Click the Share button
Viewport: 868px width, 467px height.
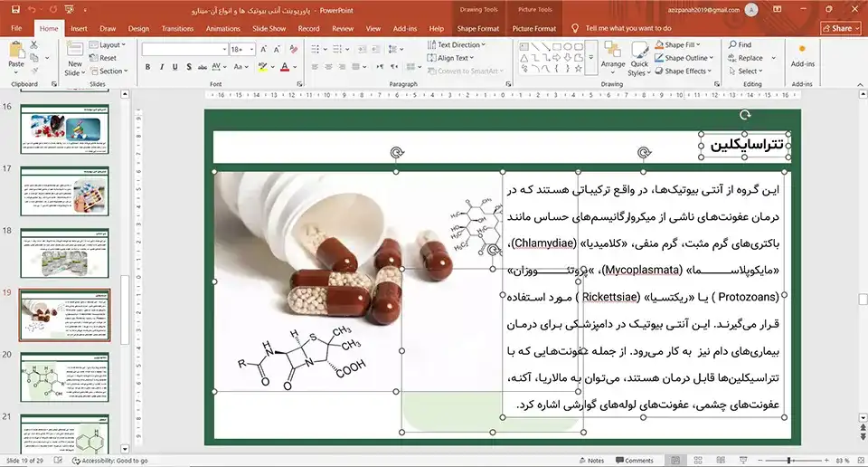(x=841, y=28)
